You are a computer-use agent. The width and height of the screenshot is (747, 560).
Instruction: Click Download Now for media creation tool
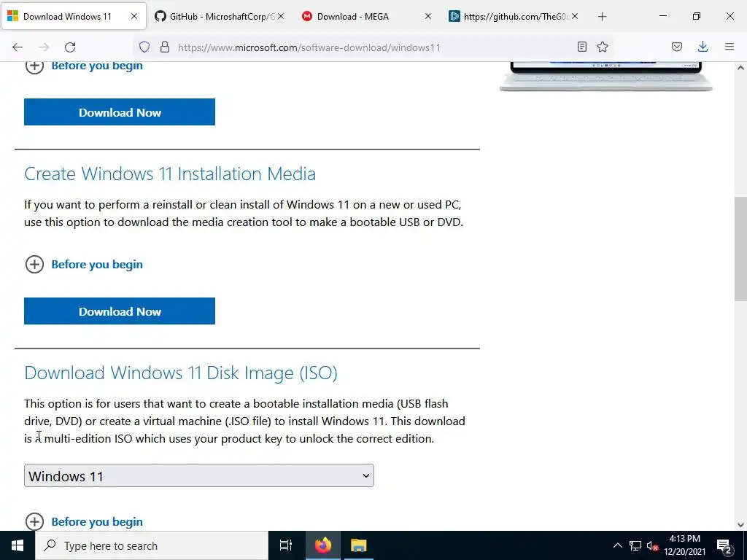(120, 311)
